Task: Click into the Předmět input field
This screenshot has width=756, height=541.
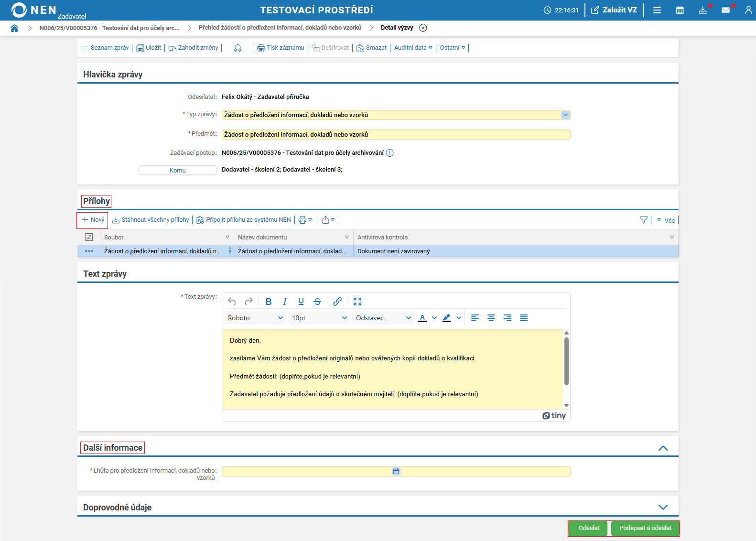Action: click(396, 135)
